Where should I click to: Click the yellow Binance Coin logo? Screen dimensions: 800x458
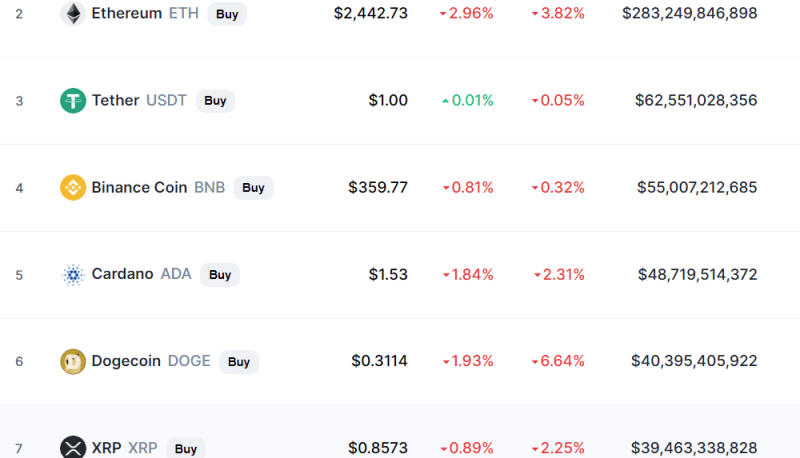pyautogui.click(x=73, y=187)
